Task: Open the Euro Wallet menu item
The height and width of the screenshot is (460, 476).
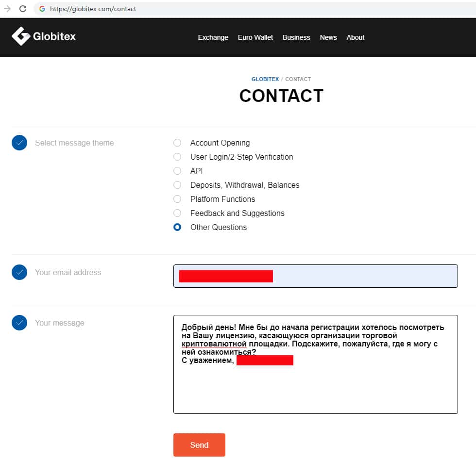Action: pos(255,37)
